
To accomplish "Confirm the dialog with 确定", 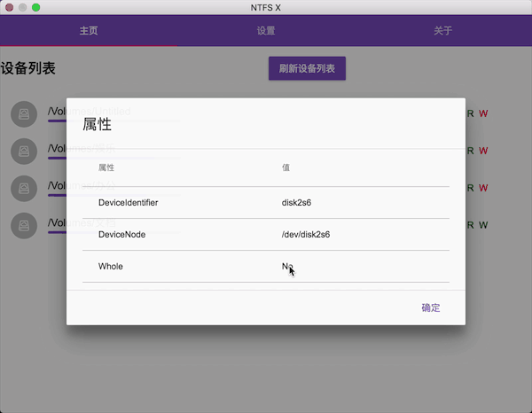I will point(431,308).
